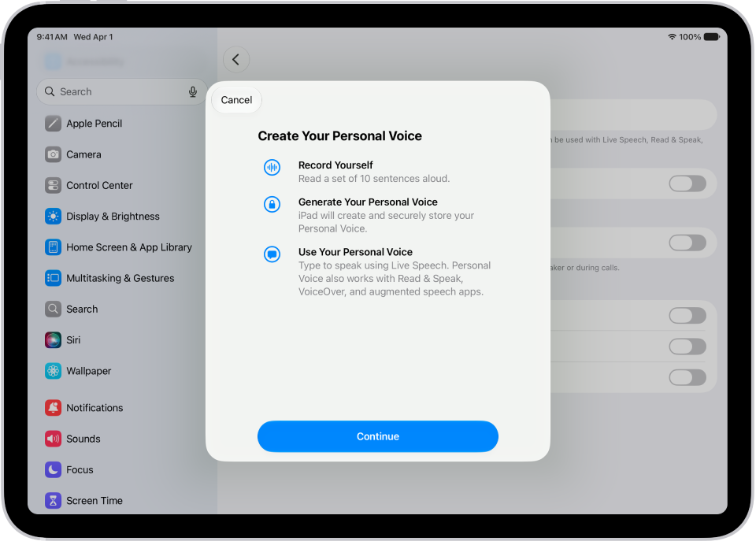Open the Wallpaper label
The width and height of the screenshot is (756, 545).
click(89, 371)
